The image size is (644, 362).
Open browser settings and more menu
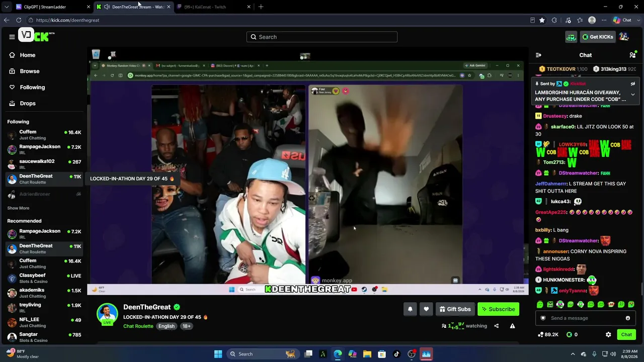click(603, 20)
